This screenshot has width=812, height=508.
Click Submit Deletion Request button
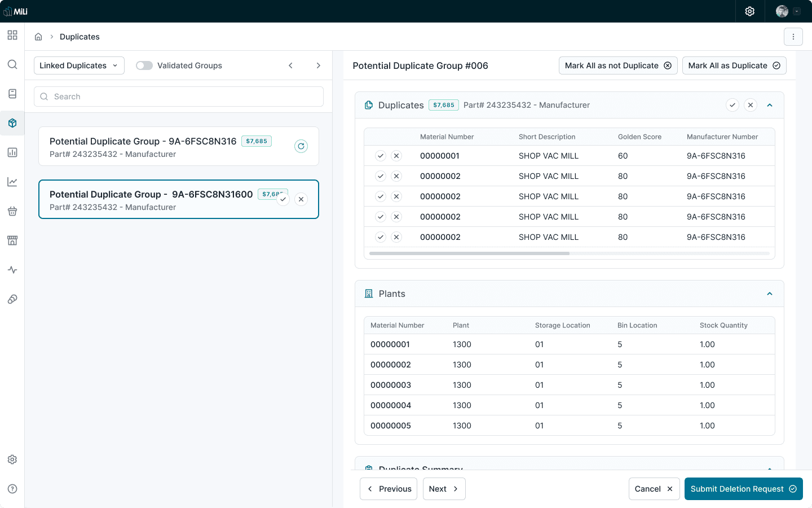744,489
